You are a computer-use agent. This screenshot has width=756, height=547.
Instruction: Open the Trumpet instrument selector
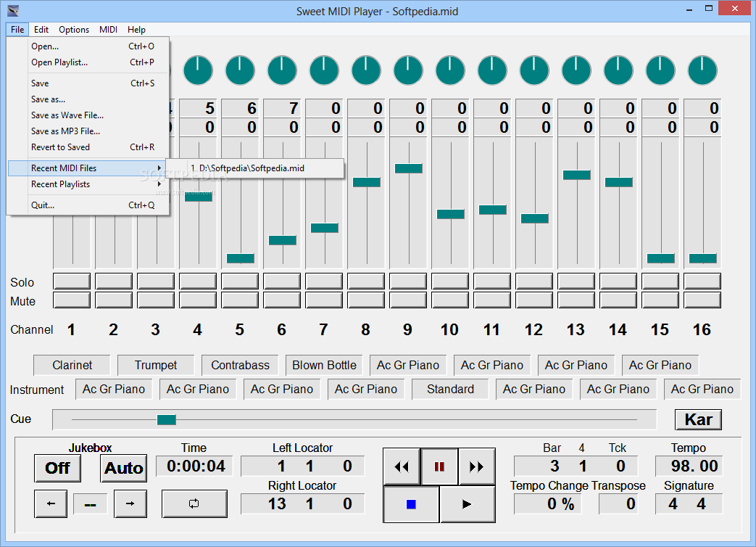pos(156,365)
